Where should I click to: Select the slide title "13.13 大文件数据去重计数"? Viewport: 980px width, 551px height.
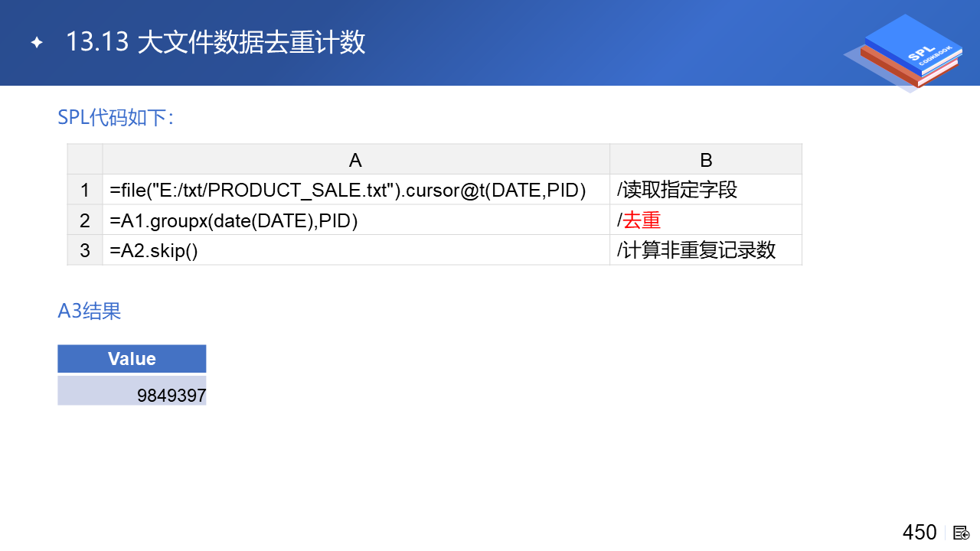(x=215, y=43)
